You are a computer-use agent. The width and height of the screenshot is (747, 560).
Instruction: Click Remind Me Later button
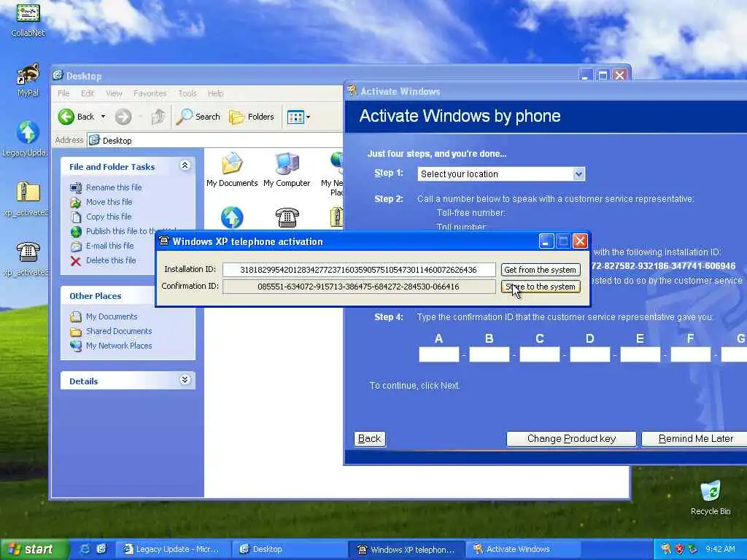coord(695,438)
